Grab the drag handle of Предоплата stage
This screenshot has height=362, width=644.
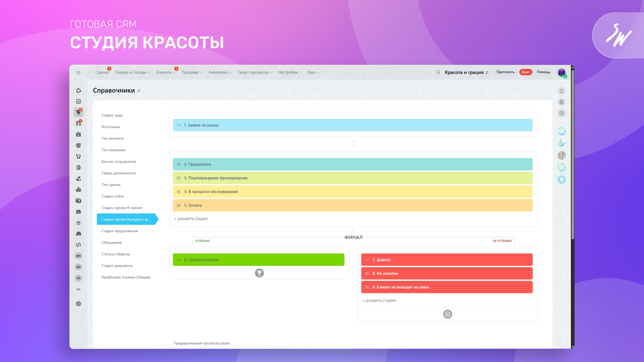pos(178,165)
